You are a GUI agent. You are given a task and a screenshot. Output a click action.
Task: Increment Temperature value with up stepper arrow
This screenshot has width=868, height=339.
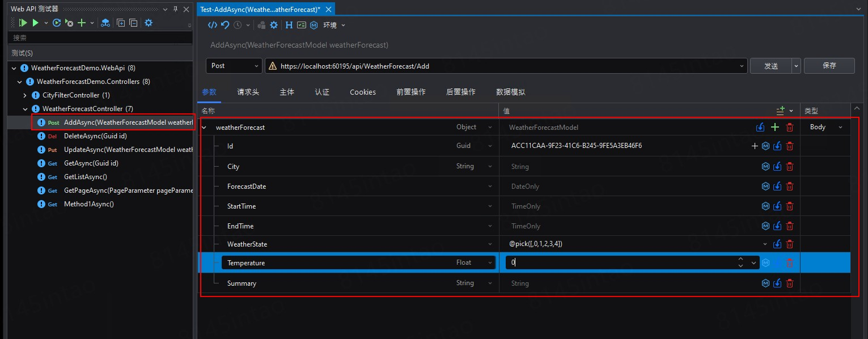tap(740, 260)
